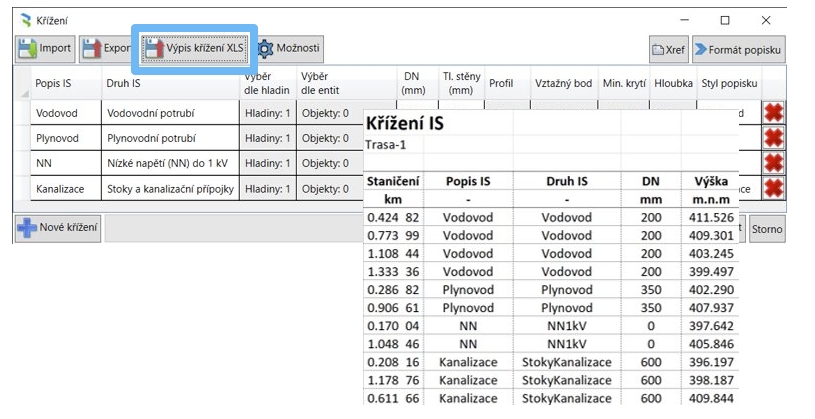Select Hladiny: 1 for Kanalizace row

coord(267,188)
